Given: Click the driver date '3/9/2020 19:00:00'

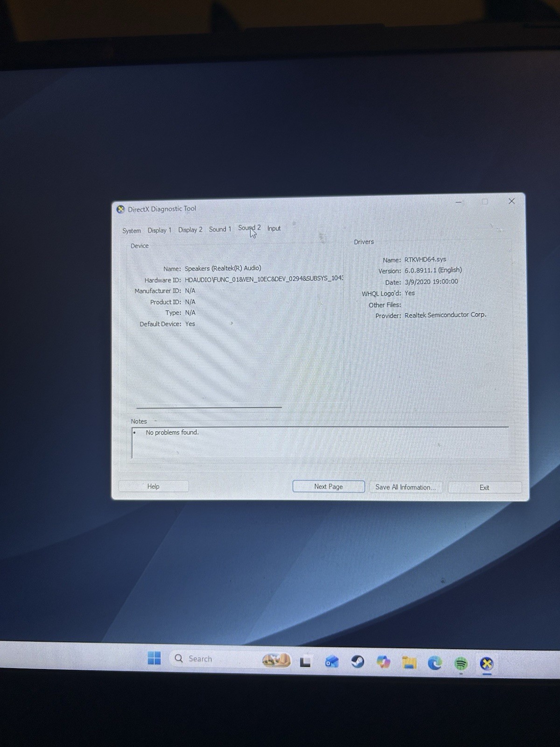Looking at the screenshot, I should click(431, 282).
